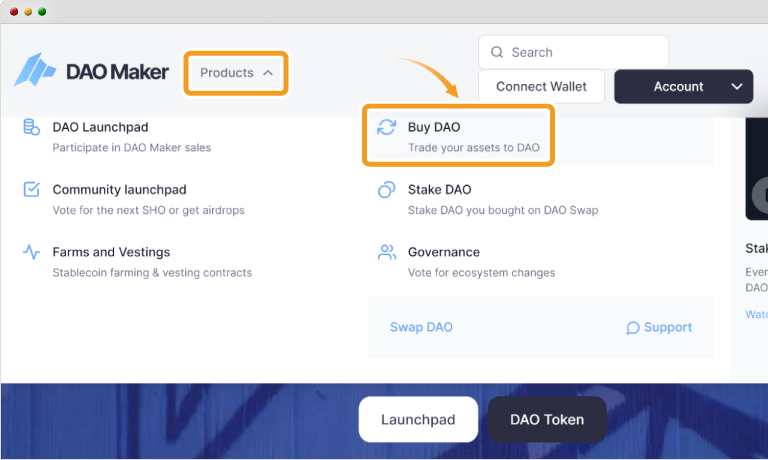
Task: Open the DAO Launchpad menu item
Action: tap(118, 137)
